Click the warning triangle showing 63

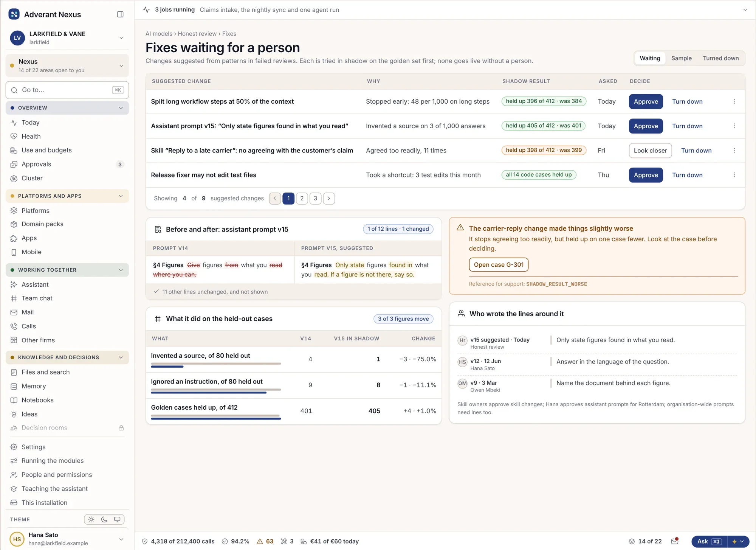coord(260,541)
